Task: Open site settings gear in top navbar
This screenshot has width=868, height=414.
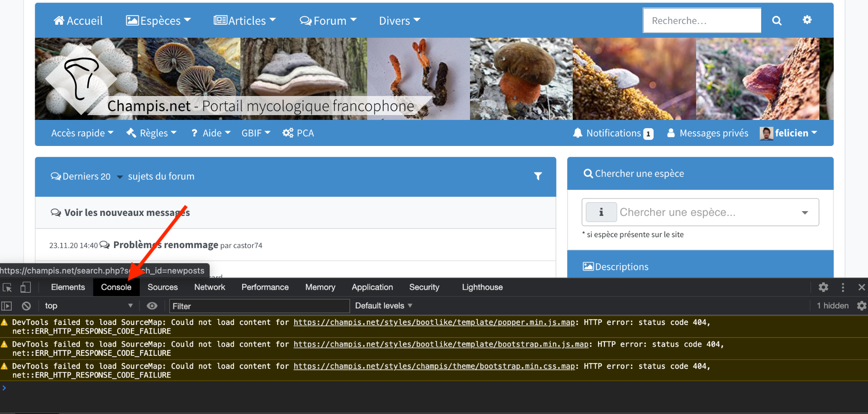Action: tap(807, 20)
